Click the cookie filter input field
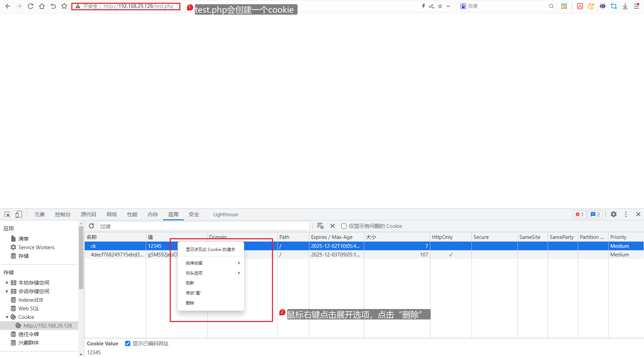 pos(204,226)
